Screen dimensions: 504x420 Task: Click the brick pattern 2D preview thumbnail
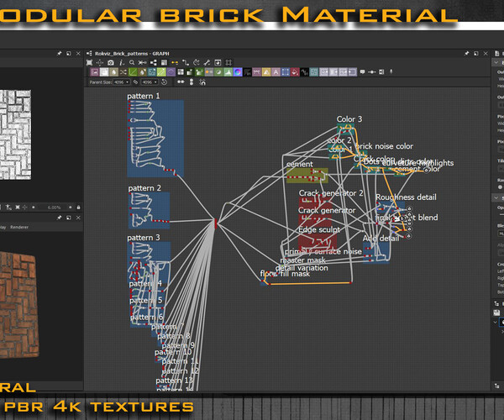point(15,134)
